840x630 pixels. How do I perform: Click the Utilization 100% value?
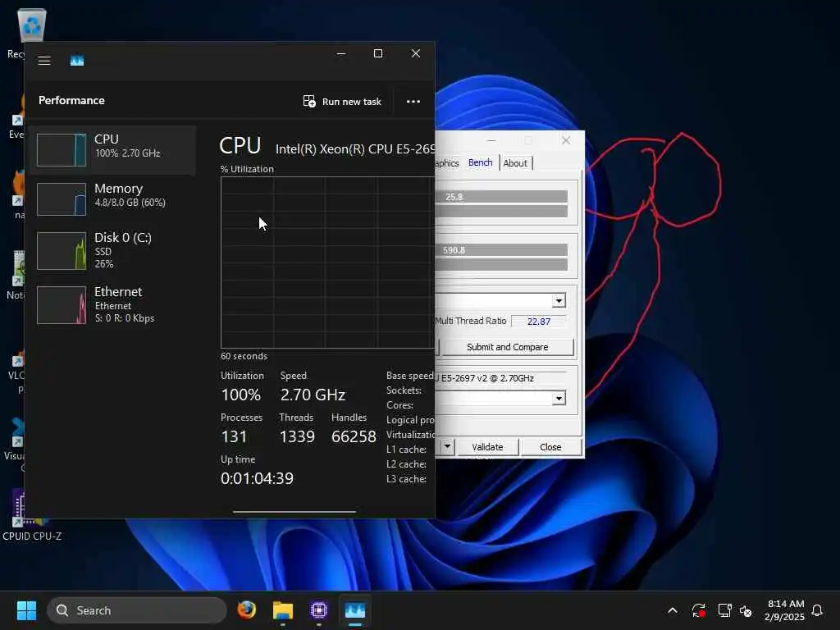click(240, 395)
